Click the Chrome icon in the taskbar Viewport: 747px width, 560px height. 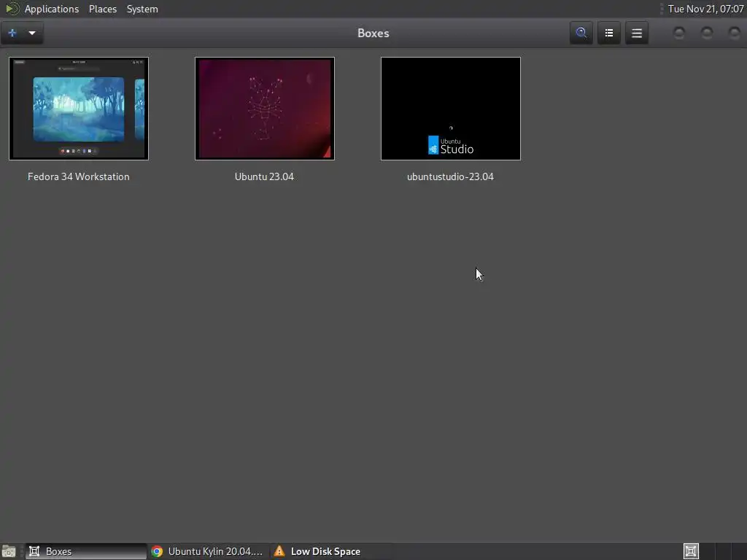tap(157, 551)
